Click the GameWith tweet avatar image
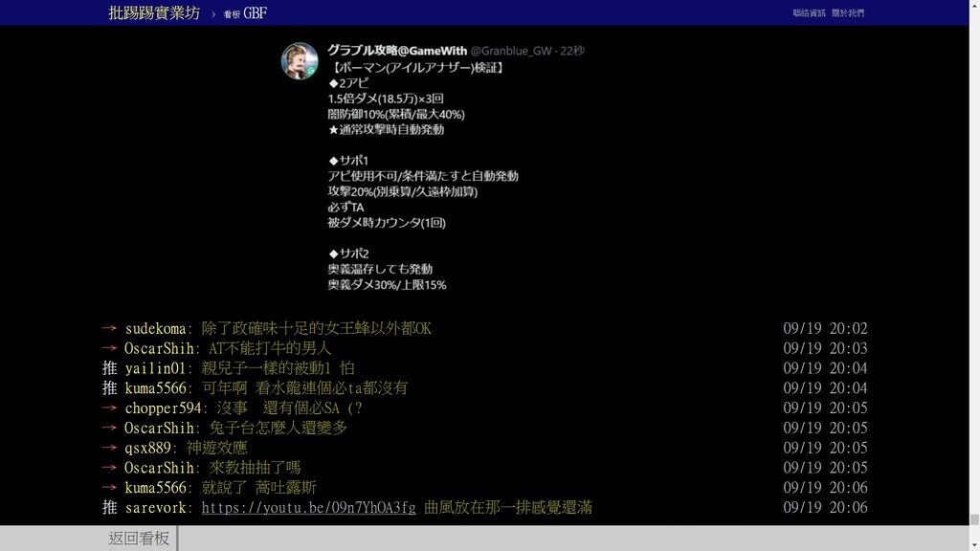Screen dimensions: 980x551 (x=300, y=60)
